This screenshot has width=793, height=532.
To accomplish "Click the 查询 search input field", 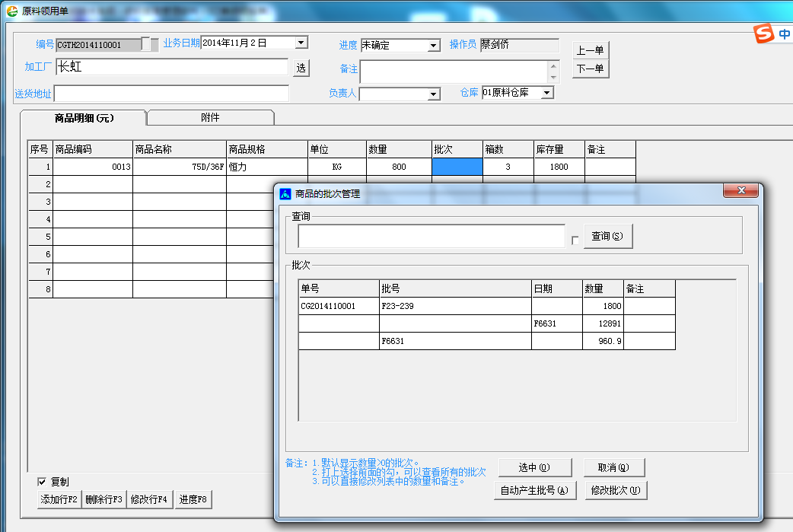I will coord(432,236).
